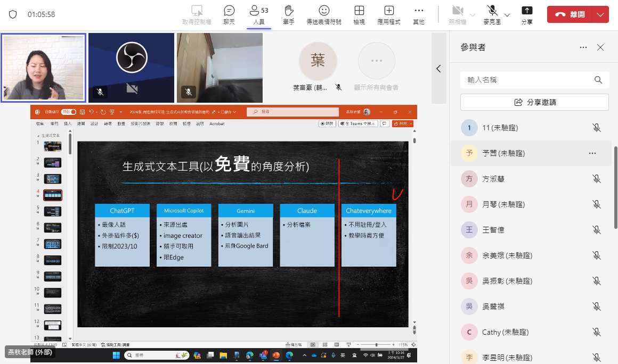618x364 pixels.
Task: Click the PowerPoint save icon
Action: [83, 112]
